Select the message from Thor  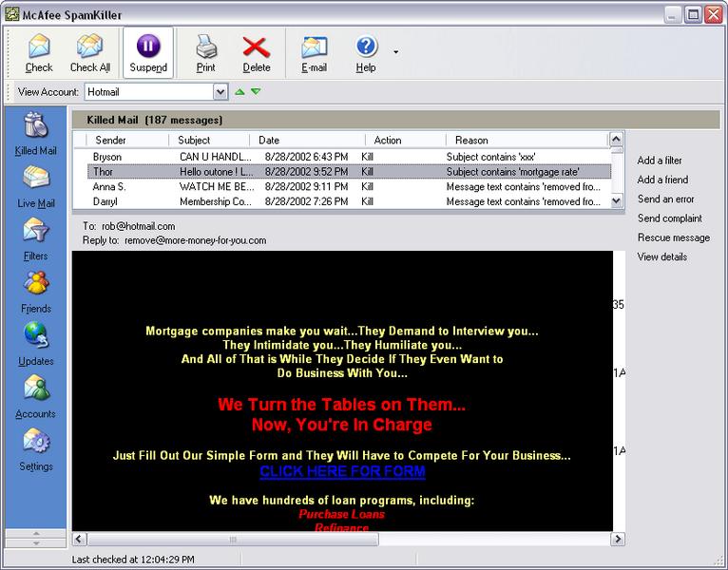[349, 172]
